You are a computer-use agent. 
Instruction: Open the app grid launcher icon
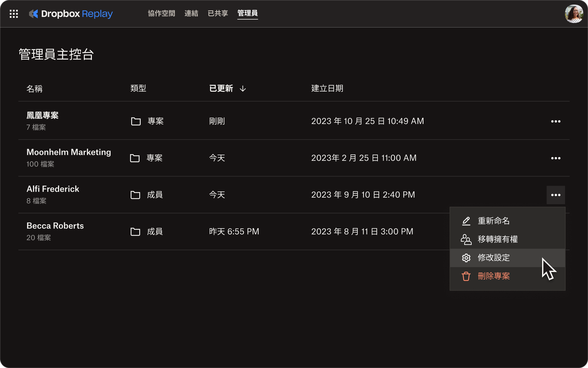pyautogui.click(x=14, y=14)
